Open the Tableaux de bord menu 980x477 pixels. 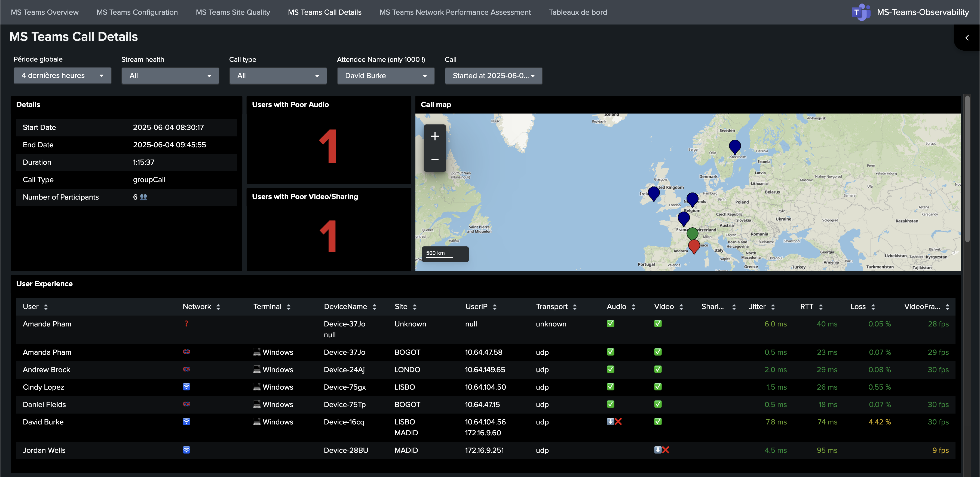click(x=577, y=12)
